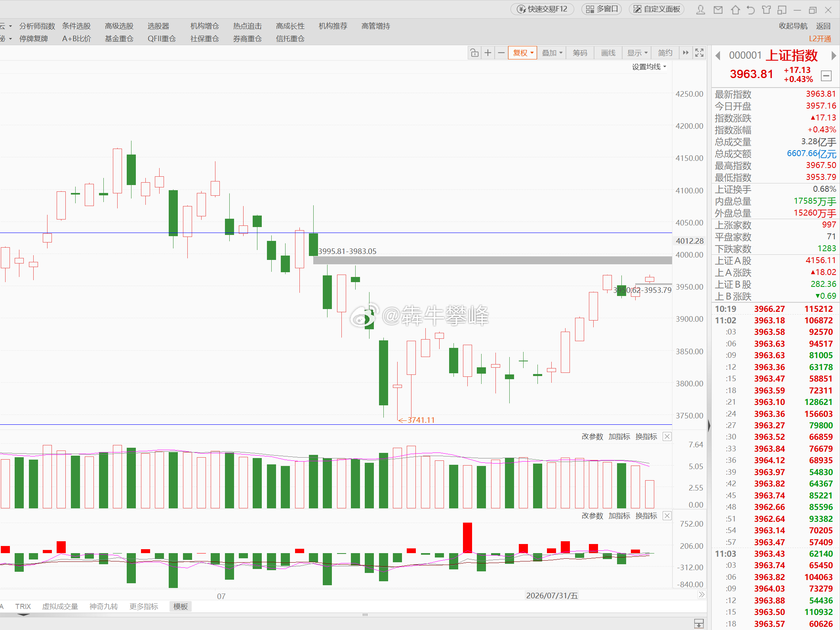Open the 更多指标 tab
The width and height of the screenshot is (840, 630).
144,607
